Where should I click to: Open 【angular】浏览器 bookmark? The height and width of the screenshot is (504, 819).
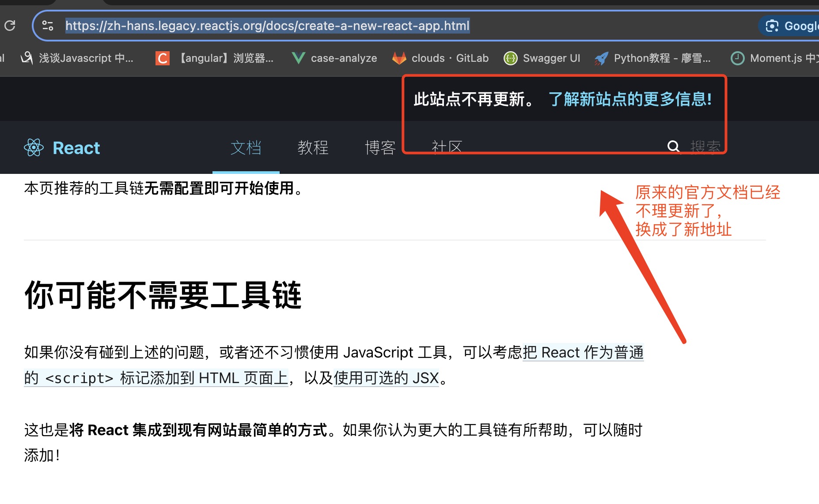click(215, 58)
